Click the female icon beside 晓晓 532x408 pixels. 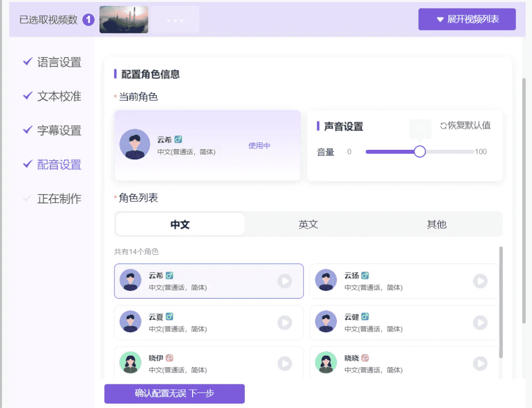click(365, 358)
